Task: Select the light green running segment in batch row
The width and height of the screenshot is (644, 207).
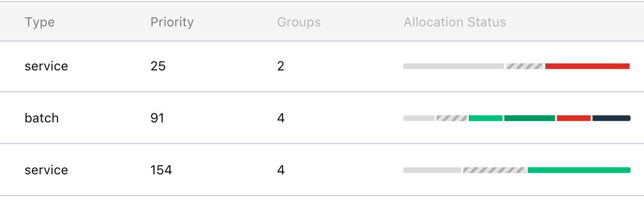Action: (x=486, y=118)
